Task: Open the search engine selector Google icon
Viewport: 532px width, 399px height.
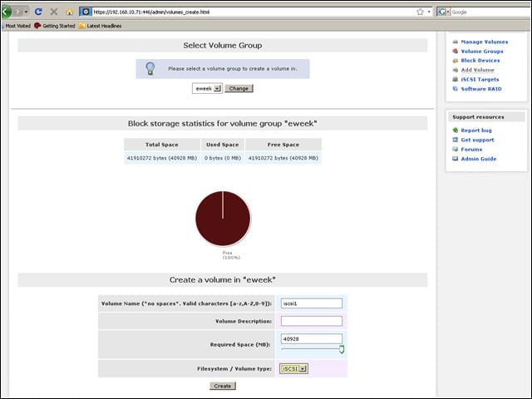Action: (x=441, y=12)
